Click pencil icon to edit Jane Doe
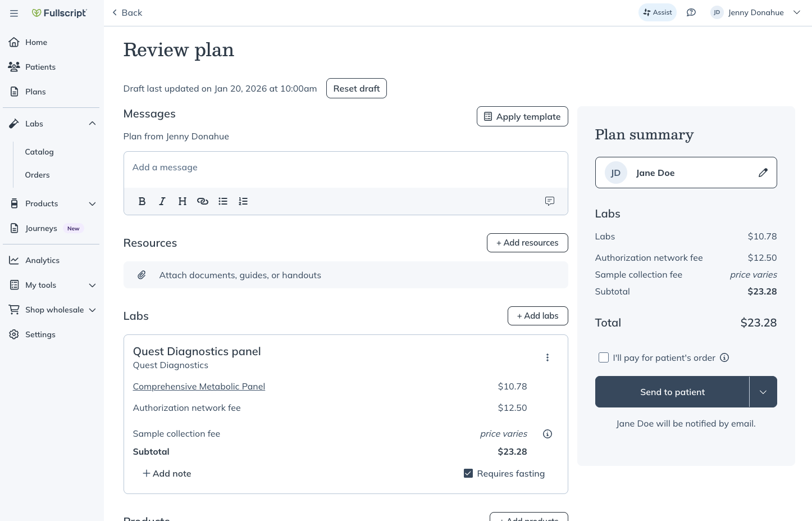Screen dimensions: 812x521 click(x=763, y=173)
